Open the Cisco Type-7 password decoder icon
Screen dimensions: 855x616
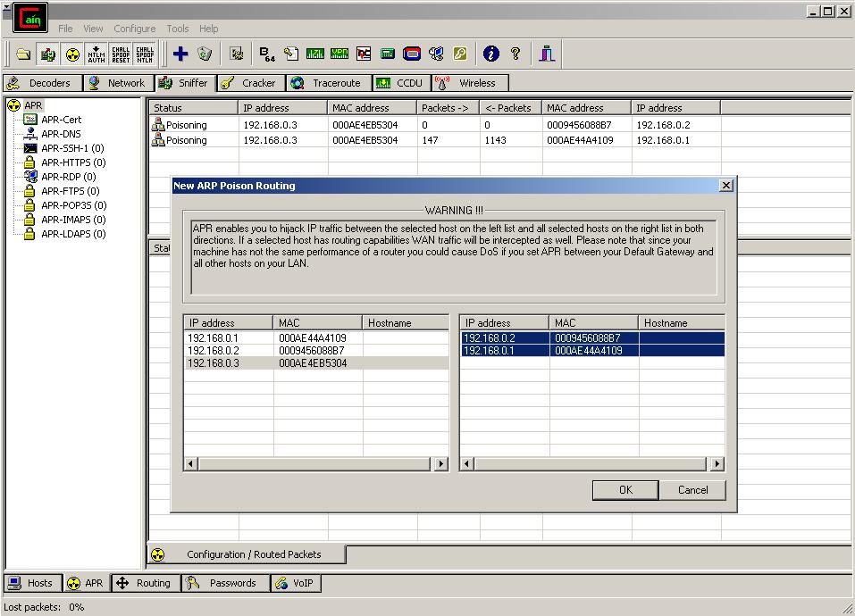point(315,54)
